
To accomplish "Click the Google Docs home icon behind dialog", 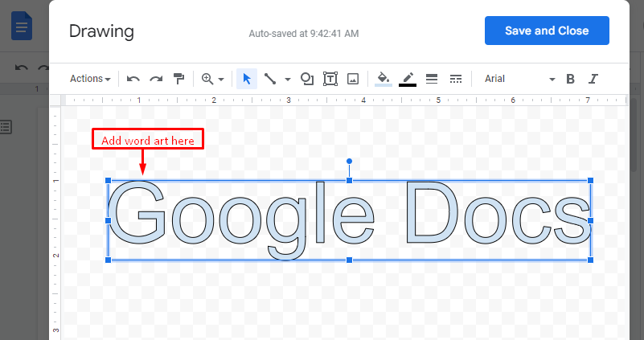I will (x=22, y=26).
